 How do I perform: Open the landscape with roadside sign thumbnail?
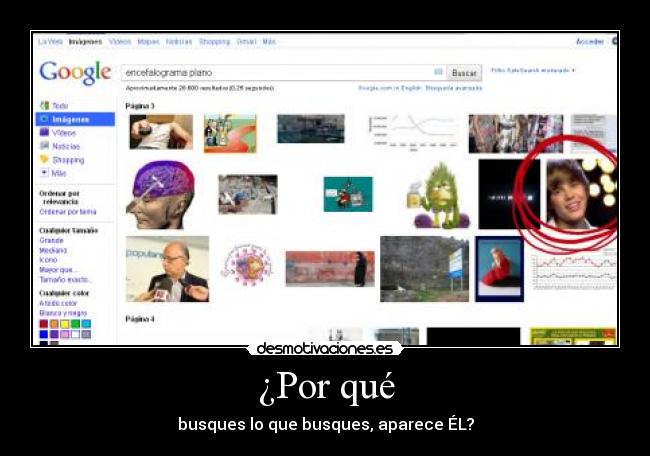pos(424,269)
